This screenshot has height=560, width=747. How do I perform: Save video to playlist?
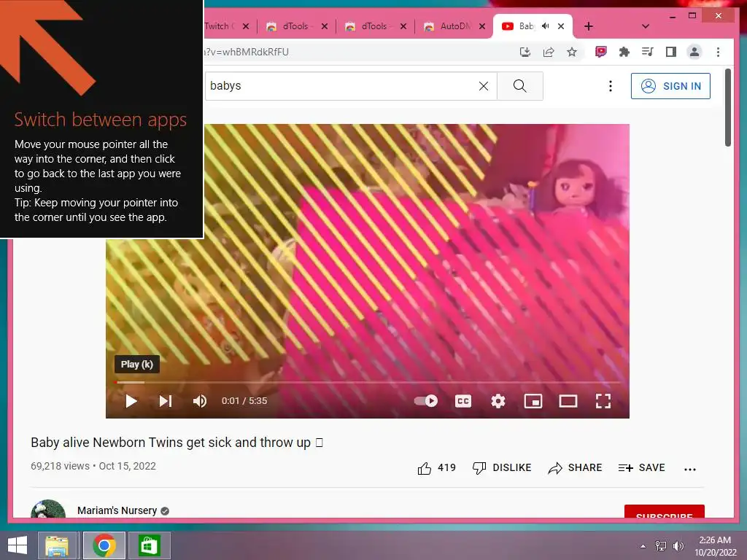point(642,468)
